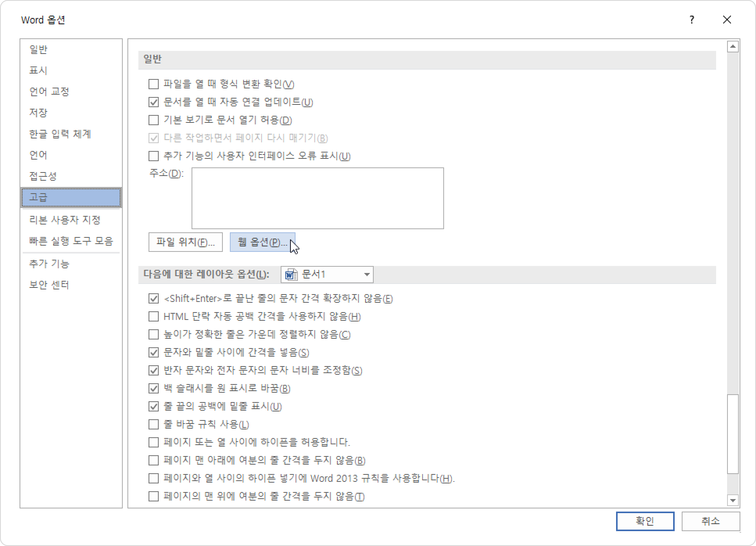Check 페이지의 맨 위에 여분의 줄 간격 option

point(154,496)
